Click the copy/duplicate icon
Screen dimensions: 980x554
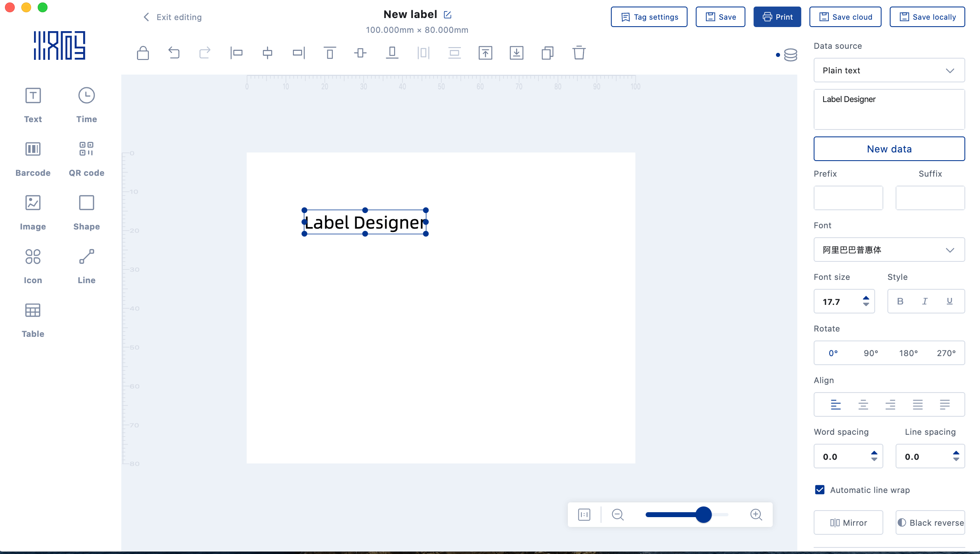[547, 53]
